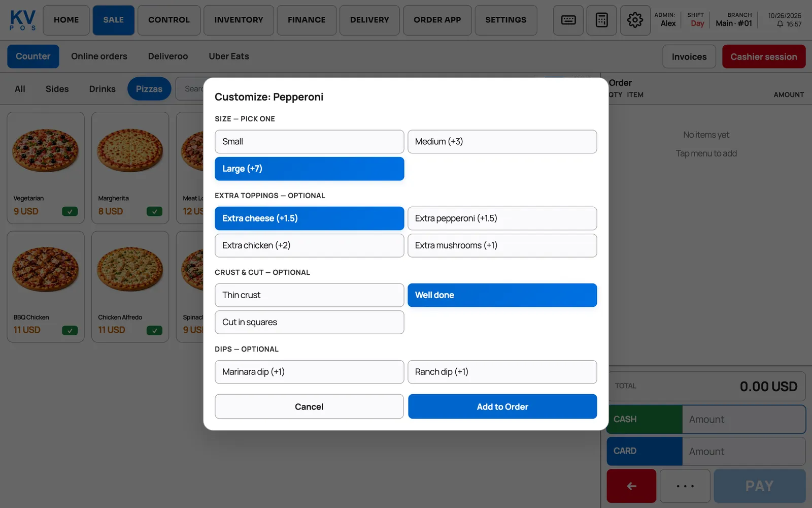Click the green checkmark on Vegetarian pizza
Screen dimensions: 812x508
point(70,211)
